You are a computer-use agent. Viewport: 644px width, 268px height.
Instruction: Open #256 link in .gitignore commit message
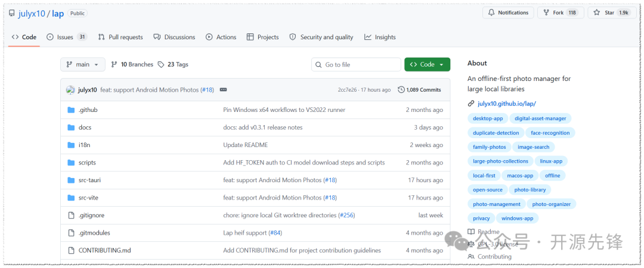346,215
